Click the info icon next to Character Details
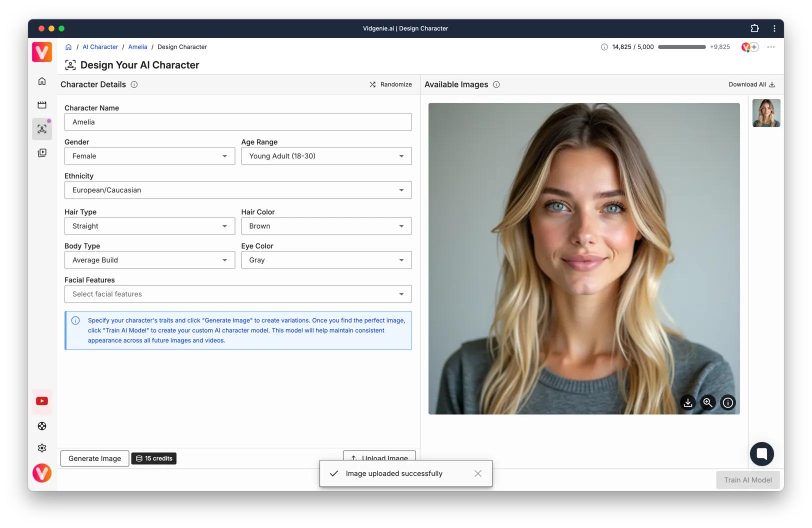This screenshot has width=812, height=528. (134, 84)
